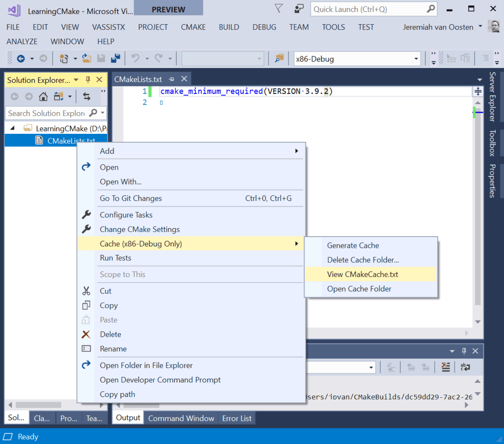Click the New Project toolbar icon
This screenshot has width=504, height=444.
64,59
